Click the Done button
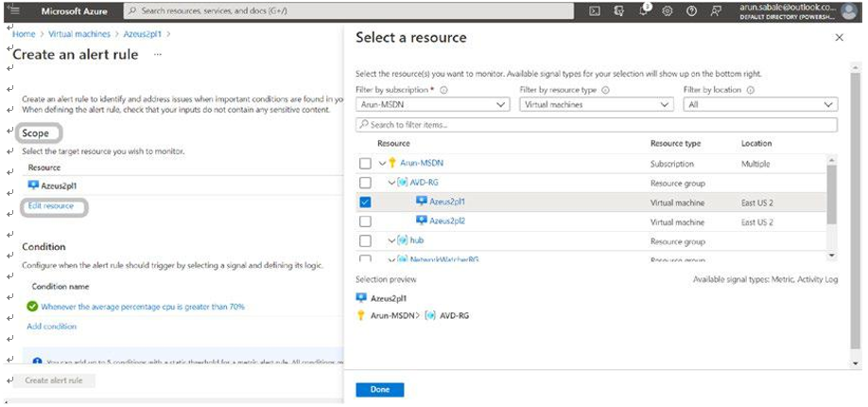Screen dimensions: 868x407 tap(380, 390)
